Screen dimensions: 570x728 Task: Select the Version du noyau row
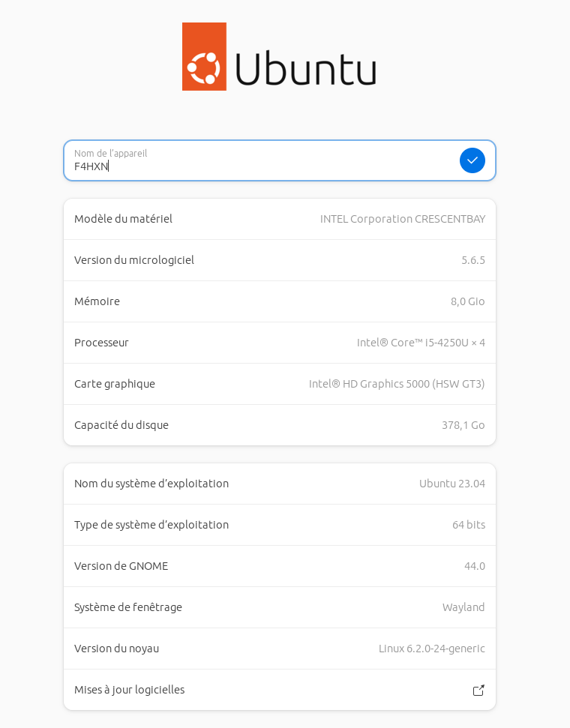pos(280,649)
